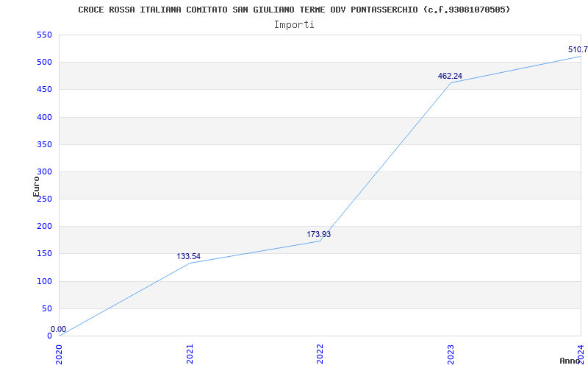Click the 173.93 data point label
Screen dimensions: 588x368
pos(319,234)
